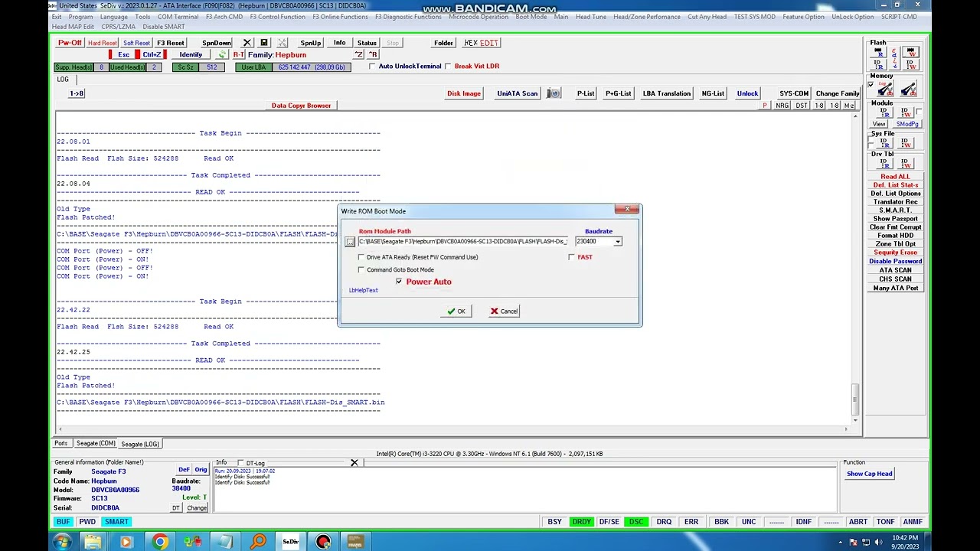Image resolution: width=980 pixels, height=551 pixels.
Task: Click the Flash read (R) icon
Action: pos(879,53)
